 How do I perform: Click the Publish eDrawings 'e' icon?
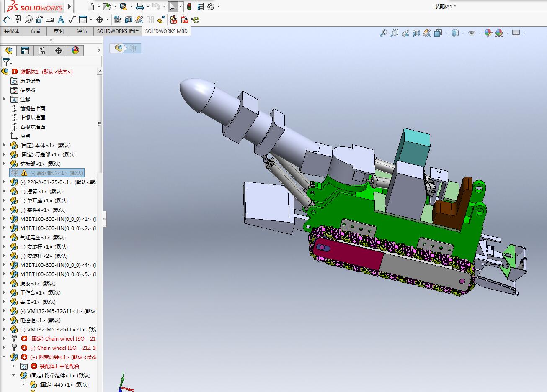[x=195, y=19]
